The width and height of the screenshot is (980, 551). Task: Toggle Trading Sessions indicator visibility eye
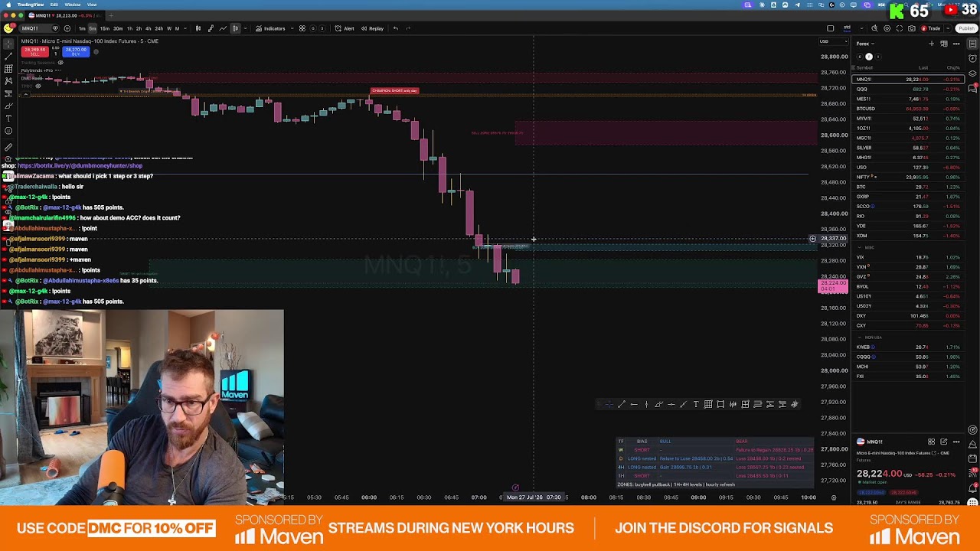[x=60, y=62]
